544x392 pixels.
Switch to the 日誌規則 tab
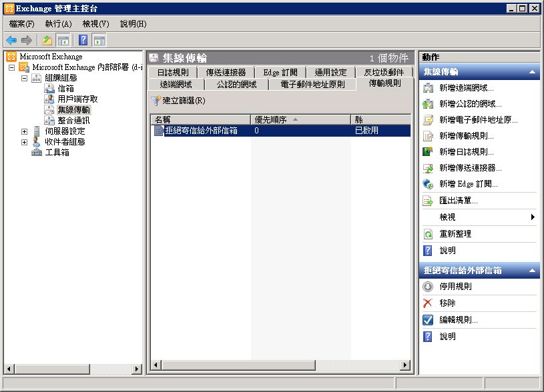coord(173,73)
